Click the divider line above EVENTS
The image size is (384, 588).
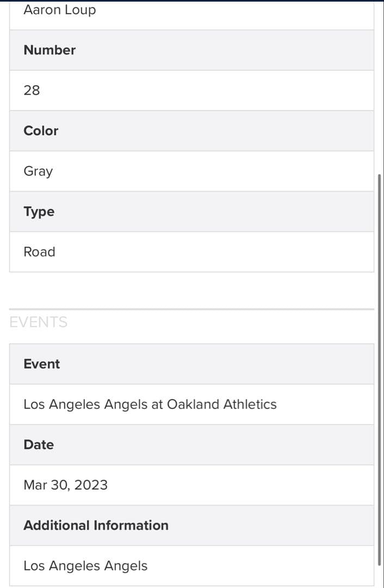point(191,309)
